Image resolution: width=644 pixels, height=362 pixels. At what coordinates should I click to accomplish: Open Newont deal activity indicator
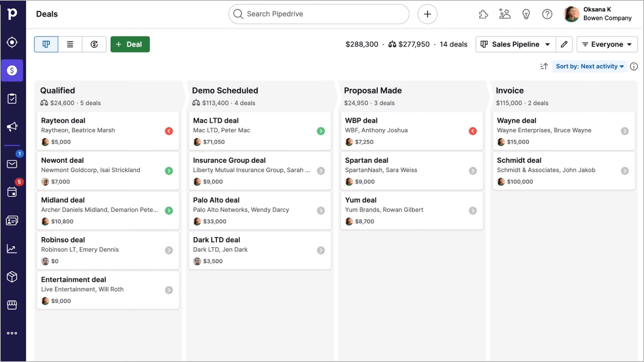tap(169, 171)
